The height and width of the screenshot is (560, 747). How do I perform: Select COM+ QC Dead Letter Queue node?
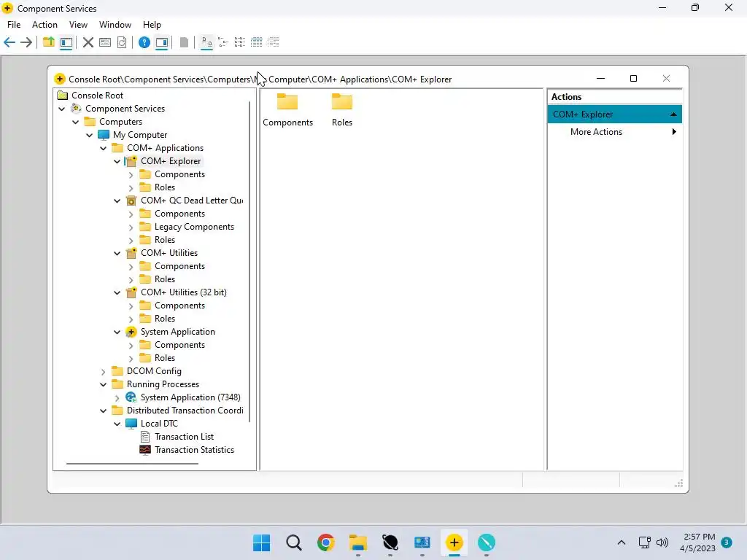pyautogui.click(x=192, y=201)
